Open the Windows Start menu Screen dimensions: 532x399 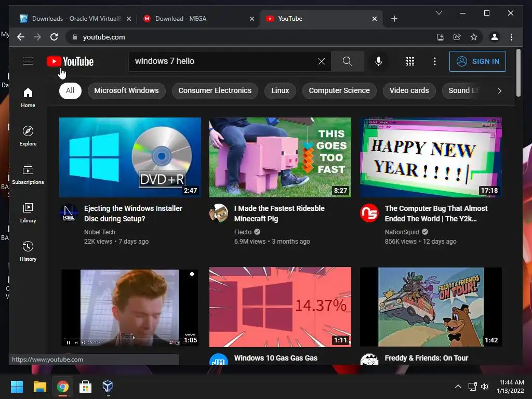[17, 386]
